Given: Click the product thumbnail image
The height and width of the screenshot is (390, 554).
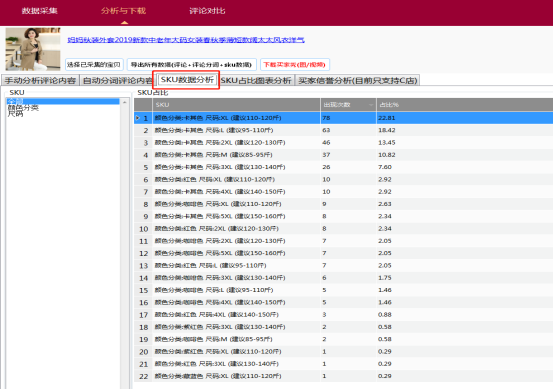Looking at the screenshot, I should pos(33,49).
